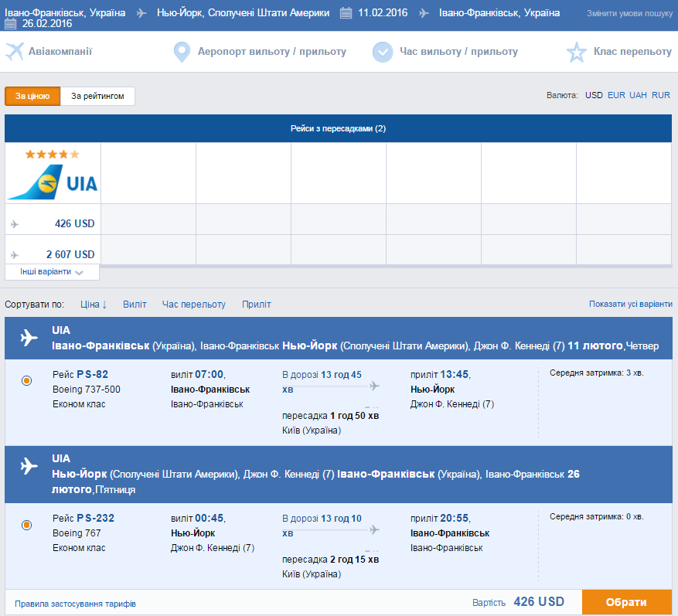Click the plane icon beside 2 607 USD
Image resolution: width=678 pixels, height=616 pixels.
(x=15, y=255)
